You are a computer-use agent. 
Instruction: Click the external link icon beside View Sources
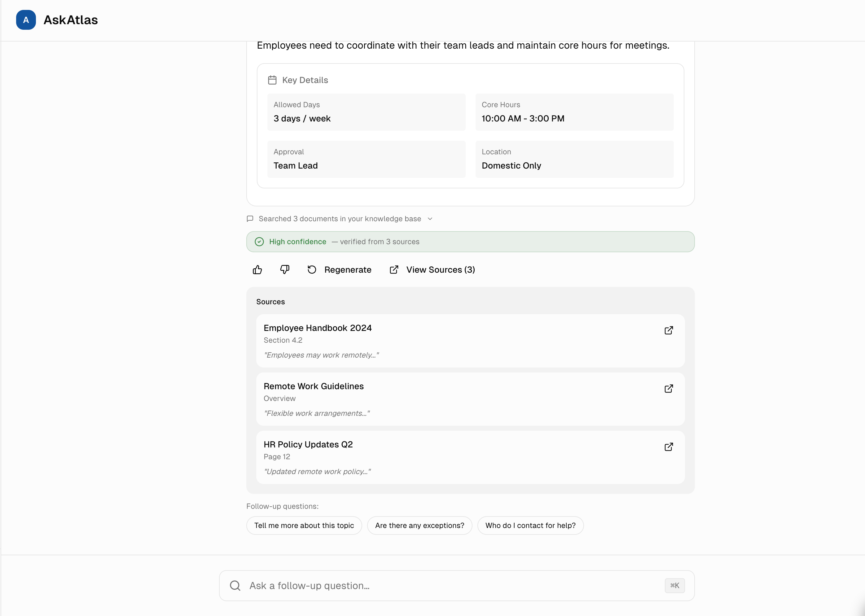(x=394, y=269)
